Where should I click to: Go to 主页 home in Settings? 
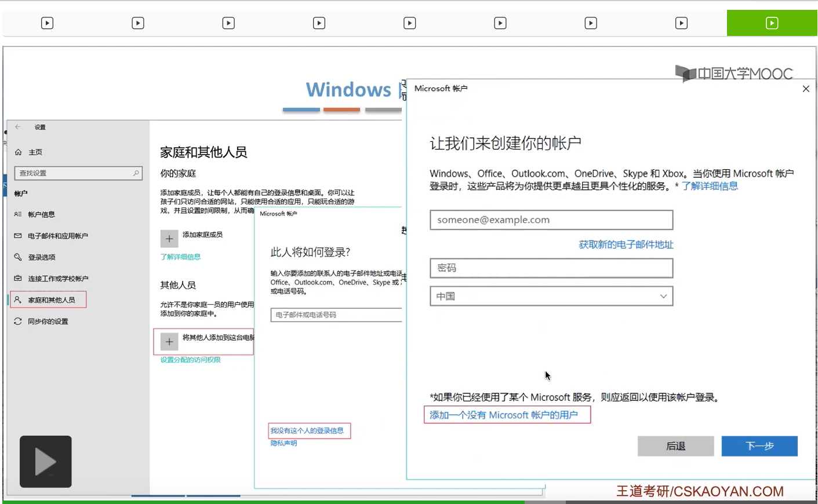[x=28, y=152]
